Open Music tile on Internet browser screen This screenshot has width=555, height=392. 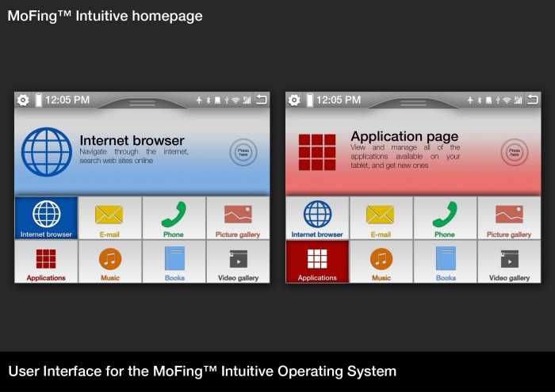pyautogui.click(x=109, y=261)
